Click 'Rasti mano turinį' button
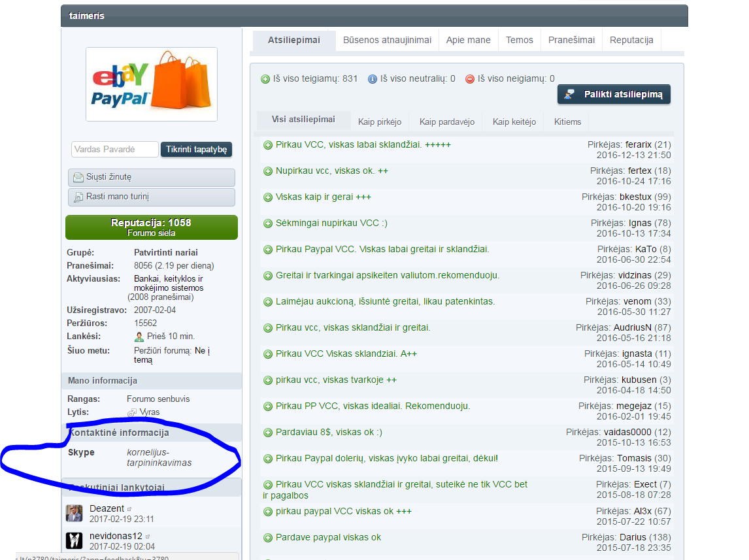Viewport: 749px width, 560px height. point(152,197)
